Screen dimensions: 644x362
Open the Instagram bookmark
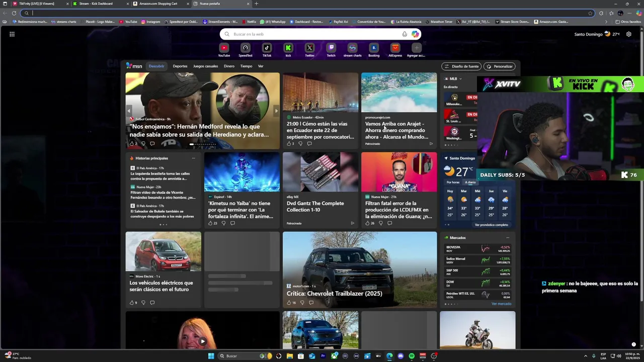pyautogui.click(x=150, y=22)
